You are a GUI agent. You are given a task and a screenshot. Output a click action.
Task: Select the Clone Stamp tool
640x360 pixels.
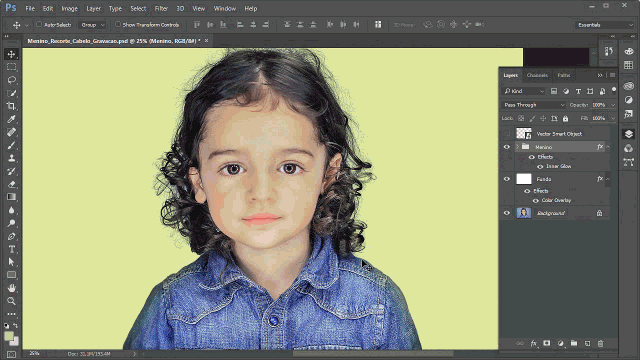11,158
